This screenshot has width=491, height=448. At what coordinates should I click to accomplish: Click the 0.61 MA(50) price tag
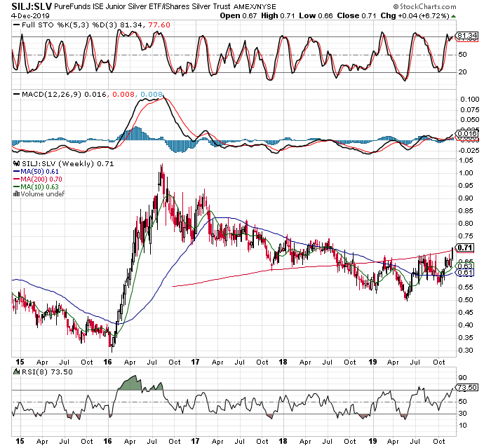[465, 272]
